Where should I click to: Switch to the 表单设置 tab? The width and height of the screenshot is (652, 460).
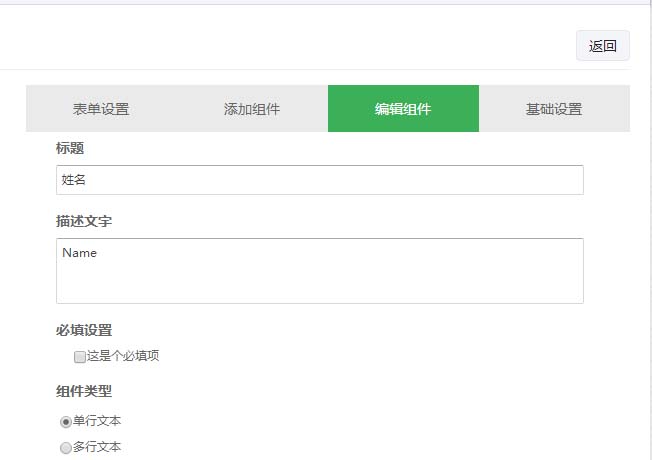click(x=101, y=109)
